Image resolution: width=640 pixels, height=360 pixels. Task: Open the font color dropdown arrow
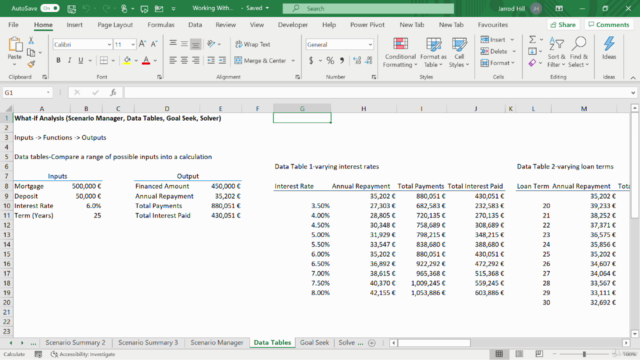click(x=155, y=61)
